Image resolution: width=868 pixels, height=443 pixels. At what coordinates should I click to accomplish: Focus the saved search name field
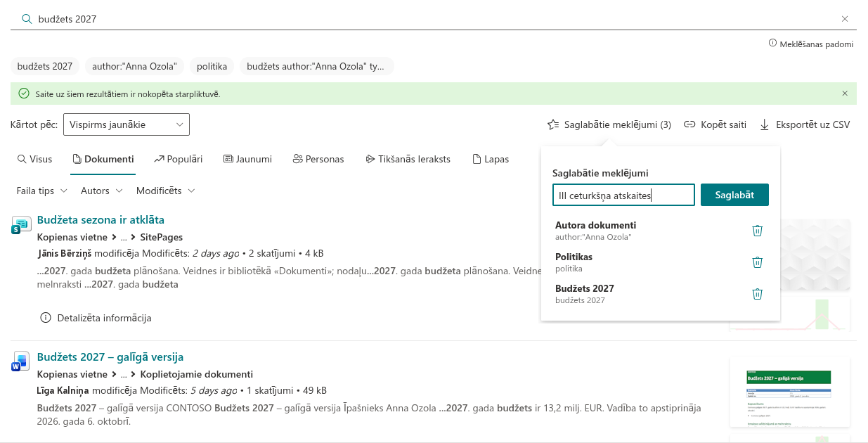(623, 195)
